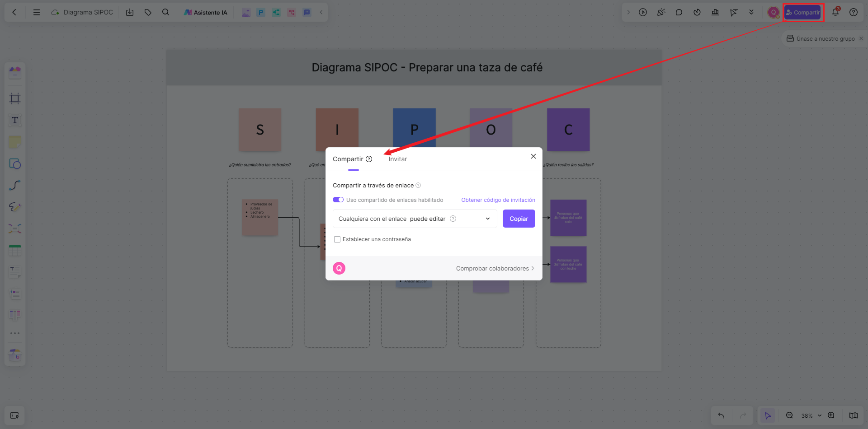Viewport: 868px width, 429px height.
Task: Click the celebration confetti icon
Action: click(661, 12)
